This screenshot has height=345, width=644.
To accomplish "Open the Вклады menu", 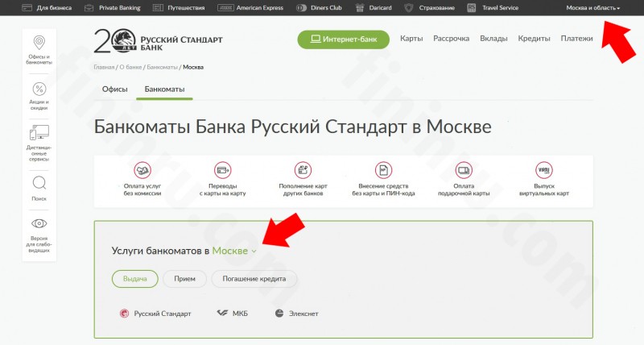I will (x=493, y=38).
